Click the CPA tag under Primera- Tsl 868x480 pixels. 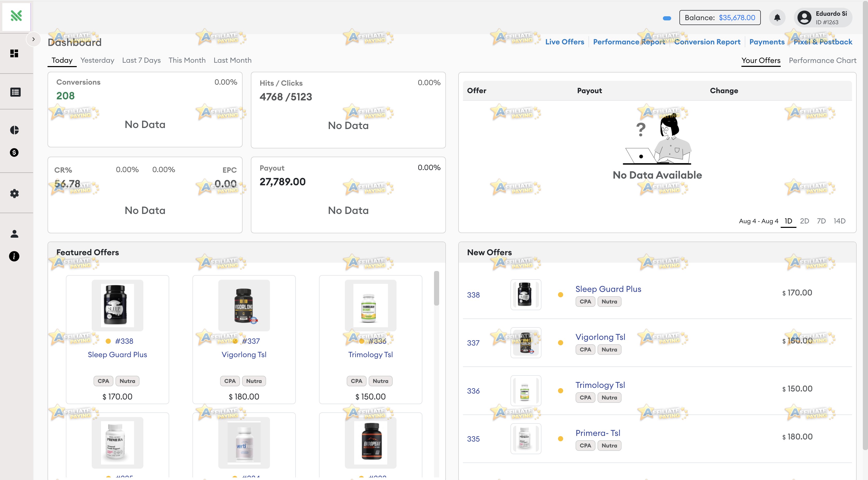point(585,446)
